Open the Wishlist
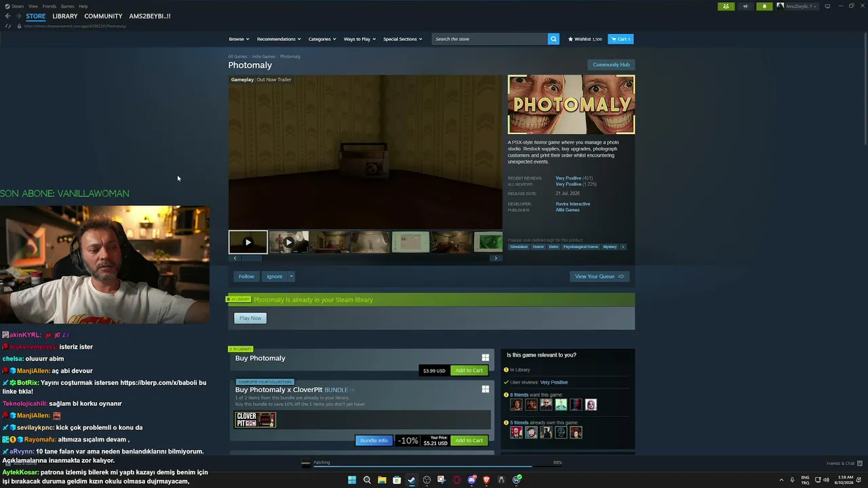The height and width of the screenshot is (488, 868). click(x=585, y=39)
